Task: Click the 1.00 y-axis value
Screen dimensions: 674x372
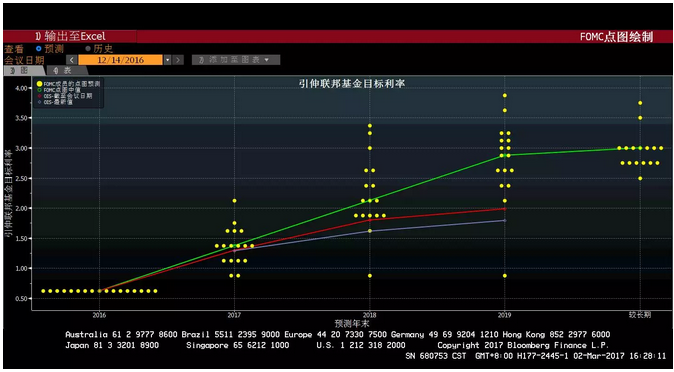Action: pyautogui.click(x=22, y=268)
